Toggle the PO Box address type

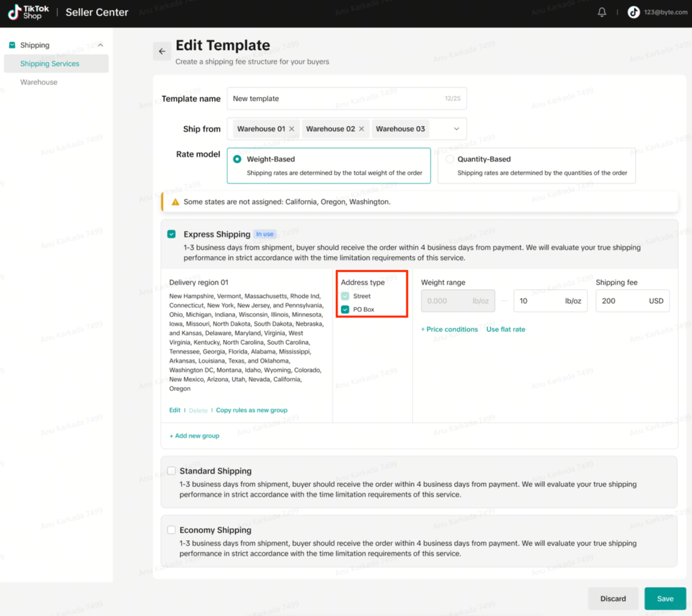click(345, 310)
